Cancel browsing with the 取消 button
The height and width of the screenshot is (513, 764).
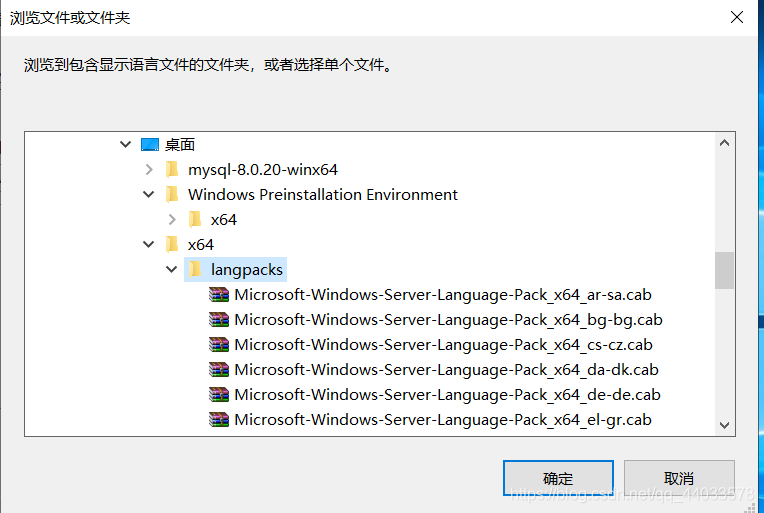(679, 478)
